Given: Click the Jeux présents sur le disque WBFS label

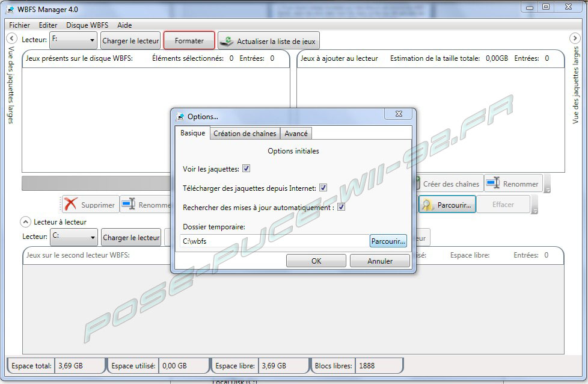Looking at the screenshot, I should [79, 58].
